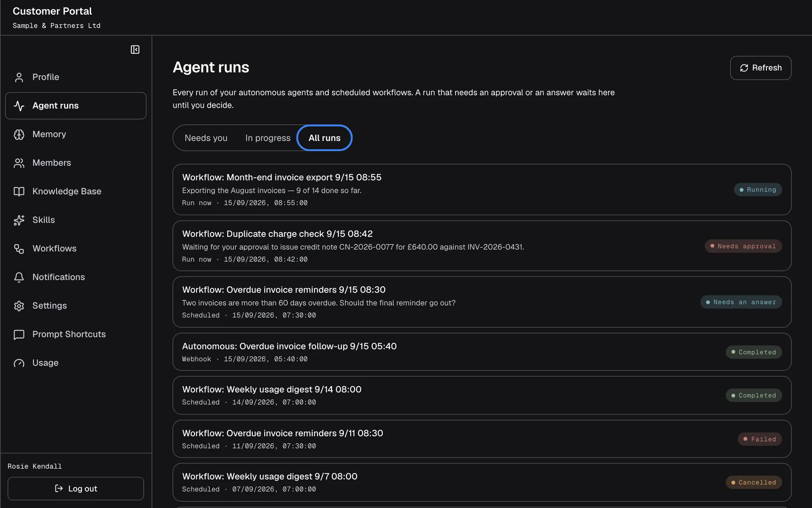Click the Usage gauge icon

(19, 363)
